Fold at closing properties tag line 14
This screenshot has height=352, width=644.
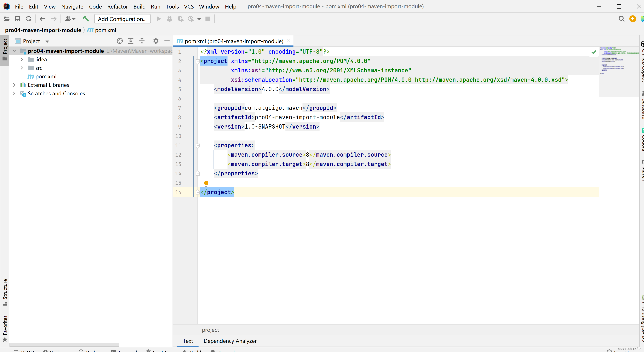(x=198, y=173)
